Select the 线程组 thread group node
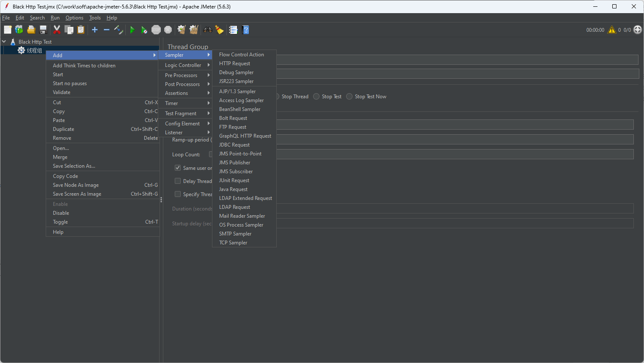This screenshot has height=363, width=644. pos(34,50)
